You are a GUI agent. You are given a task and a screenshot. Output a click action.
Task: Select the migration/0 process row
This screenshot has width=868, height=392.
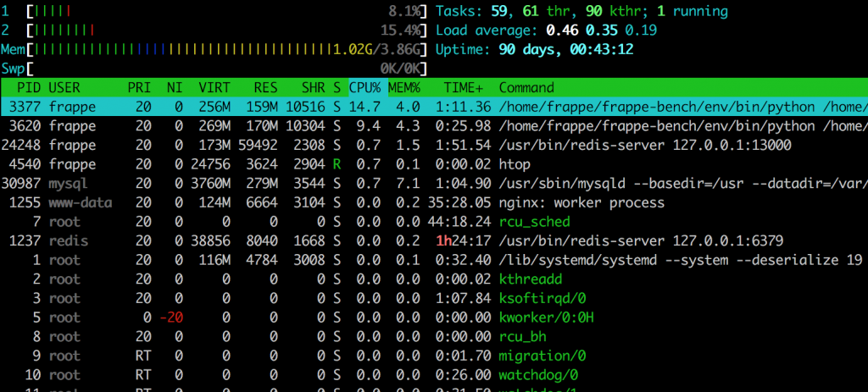coord(434,356)
